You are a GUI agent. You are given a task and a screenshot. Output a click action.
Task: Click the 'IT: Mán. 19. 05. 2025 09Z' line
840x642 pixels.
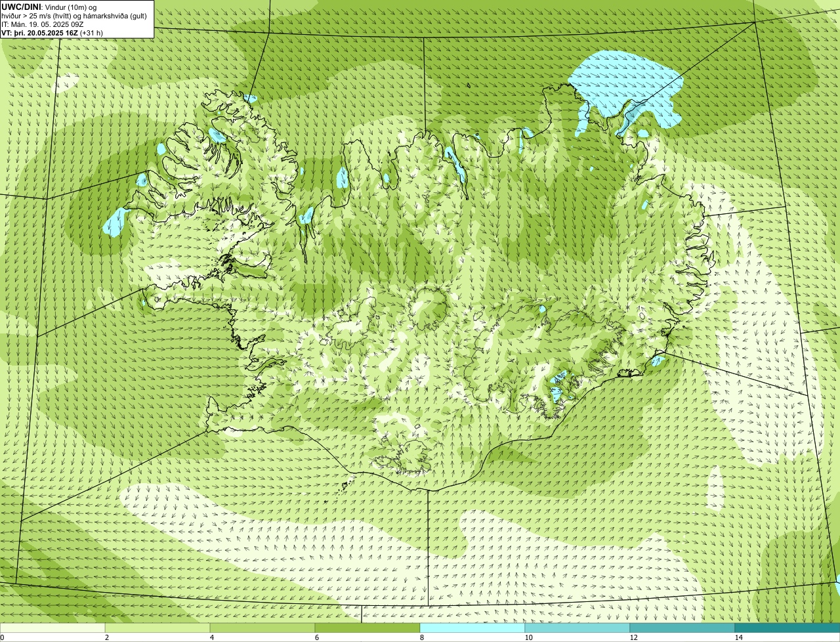pyautogui.click(x=42, y=24)
